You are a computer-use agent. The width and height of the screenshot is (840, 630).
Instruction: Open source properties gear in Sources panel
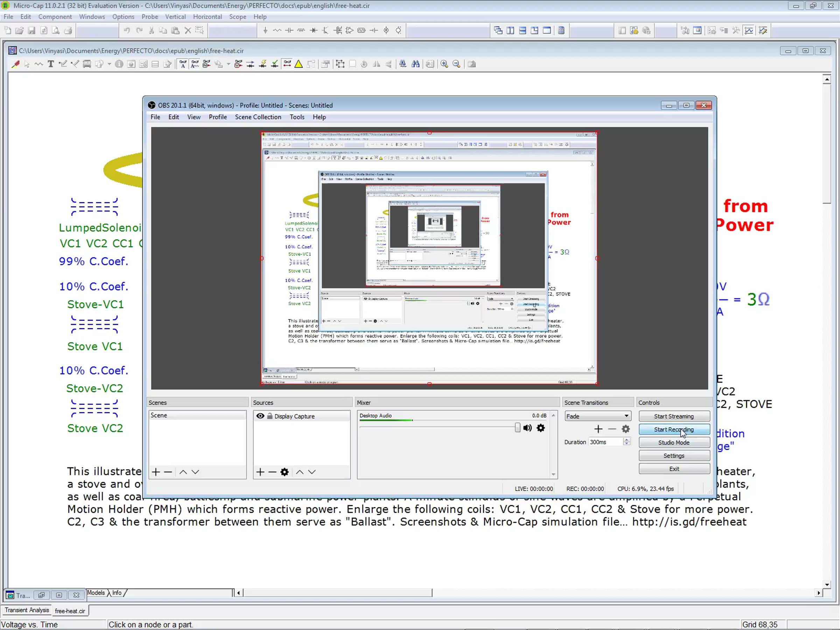285,472
